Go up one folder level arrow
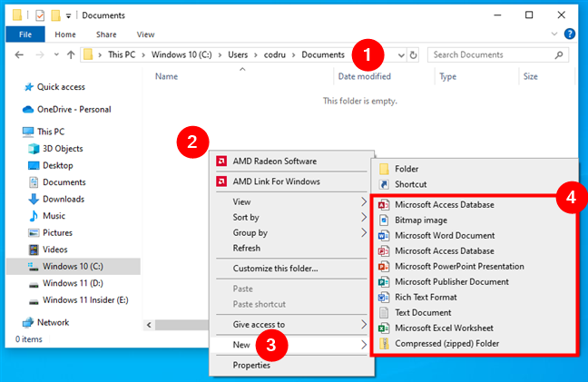Viewport: 588px width, 382px height. (x=71, y=55)
